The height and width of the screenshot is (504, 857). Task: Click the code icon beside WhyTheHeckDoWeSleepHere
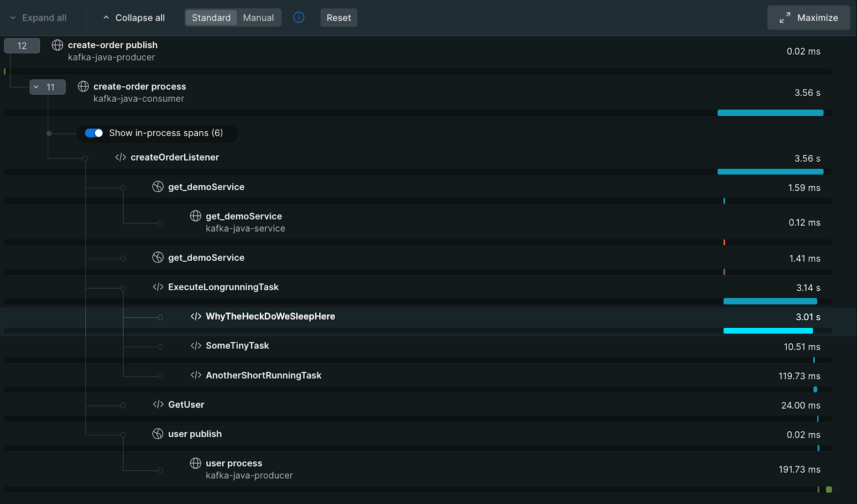click(196, 317)
